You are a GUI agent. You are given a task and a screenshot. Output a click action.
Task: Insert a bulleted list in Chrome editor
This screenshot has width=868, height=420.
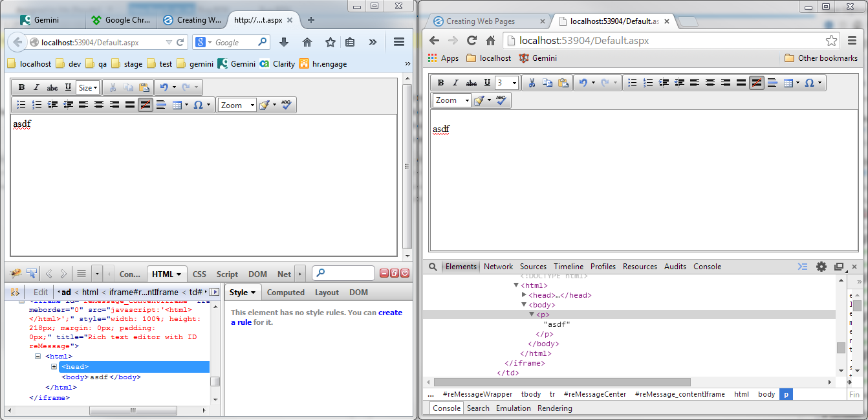pos(633,83)
